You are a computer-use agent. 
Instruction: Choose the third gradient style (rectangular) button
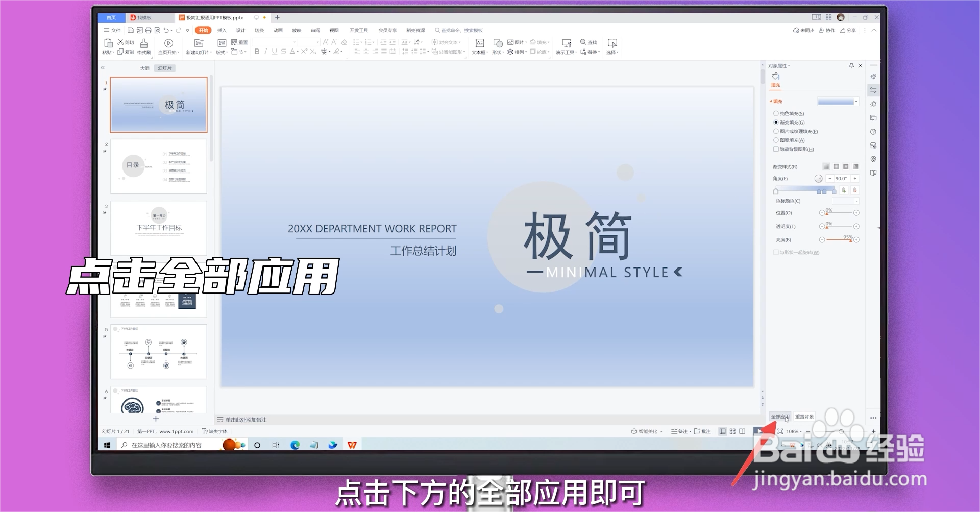point(846,166)
